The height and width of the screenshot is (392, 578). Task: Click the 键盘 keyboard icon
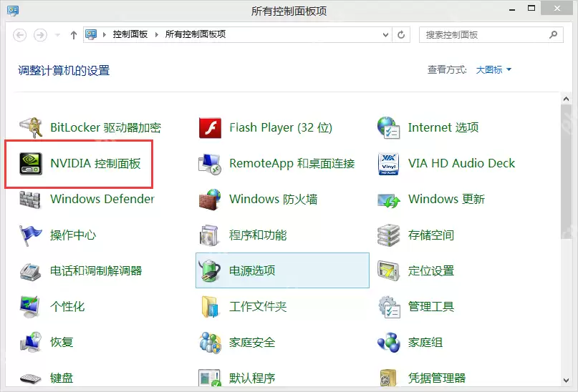point(30,378)
